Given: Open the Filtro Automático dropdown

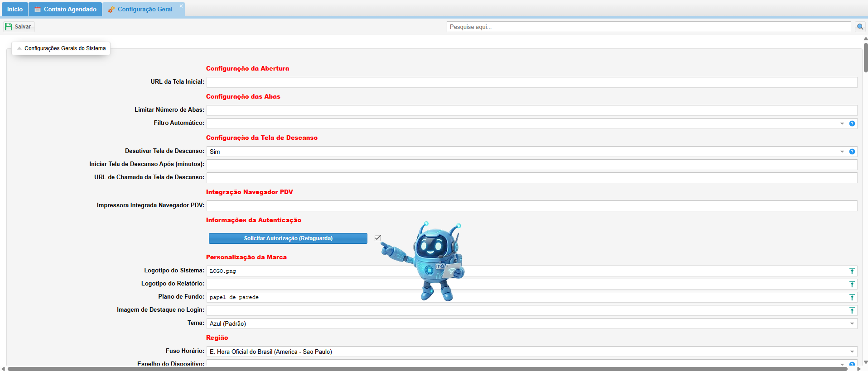Looking at the screenshot, I should [x=842, y=124].
